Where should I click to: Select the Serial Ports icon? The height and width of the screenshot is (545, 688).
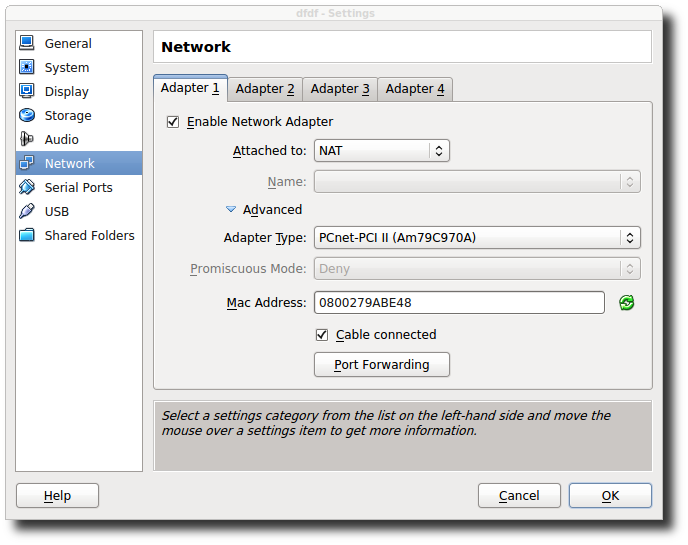[x=27, y=187]
